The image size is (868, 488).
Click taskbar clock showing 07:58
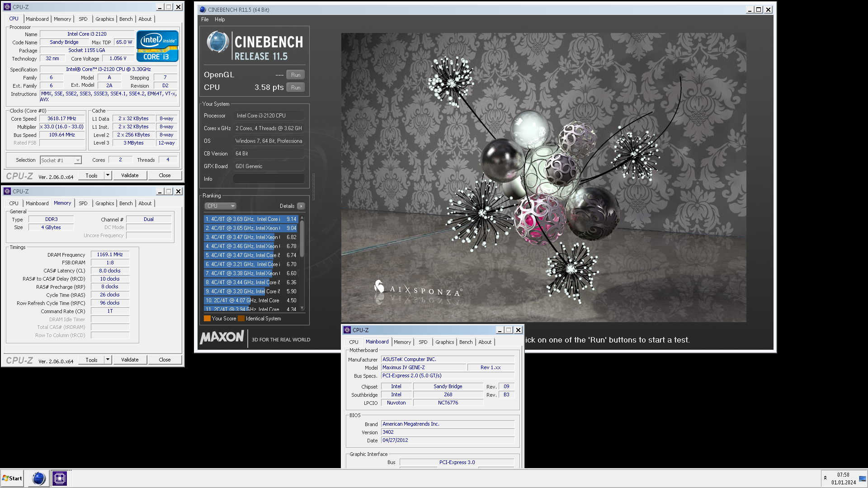point(843,475)
